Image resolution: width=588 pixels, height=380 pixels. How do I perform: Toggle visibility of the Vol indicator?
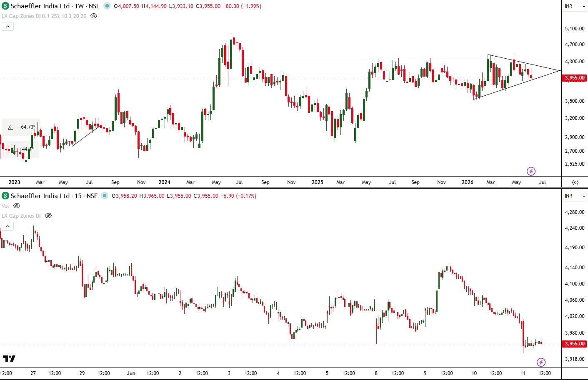tap(17, 206)
